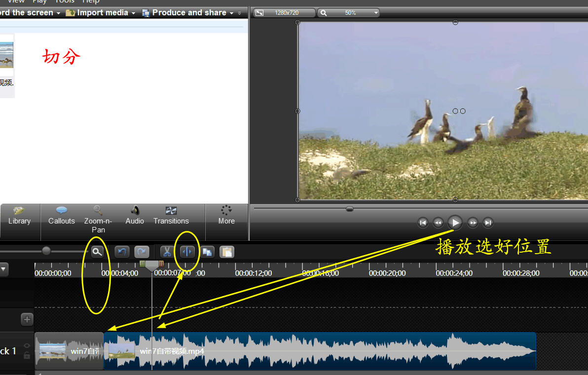This screenshot has width=588, height=375.
Task: Open the Record the screen dropdown arrow
Action: [x=58, y=13]
